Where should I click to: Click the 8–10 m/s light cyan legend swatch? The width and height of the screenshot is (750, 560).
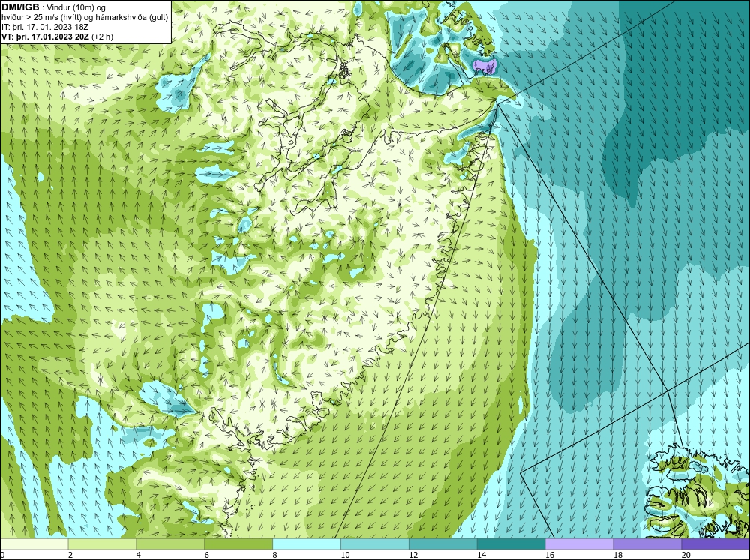pos(307,544)
